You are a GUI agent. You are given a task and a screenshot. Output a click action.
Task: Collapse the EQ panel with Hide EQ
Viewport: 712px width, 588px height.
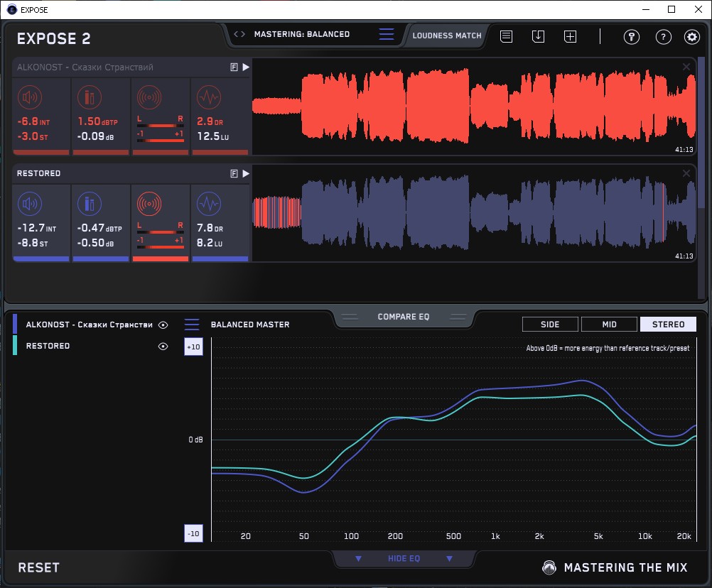[403, 559]
